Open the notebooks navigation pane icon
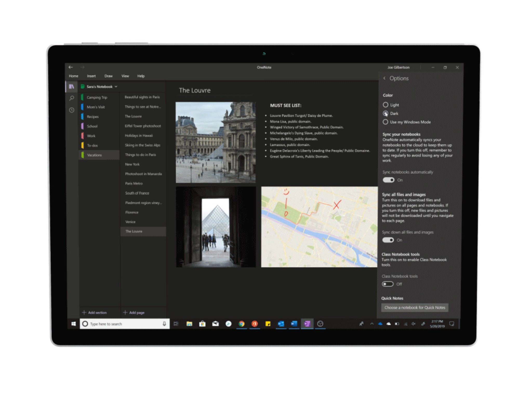Image resolution: width=532 pixels, height=399 pixels. 71,87
